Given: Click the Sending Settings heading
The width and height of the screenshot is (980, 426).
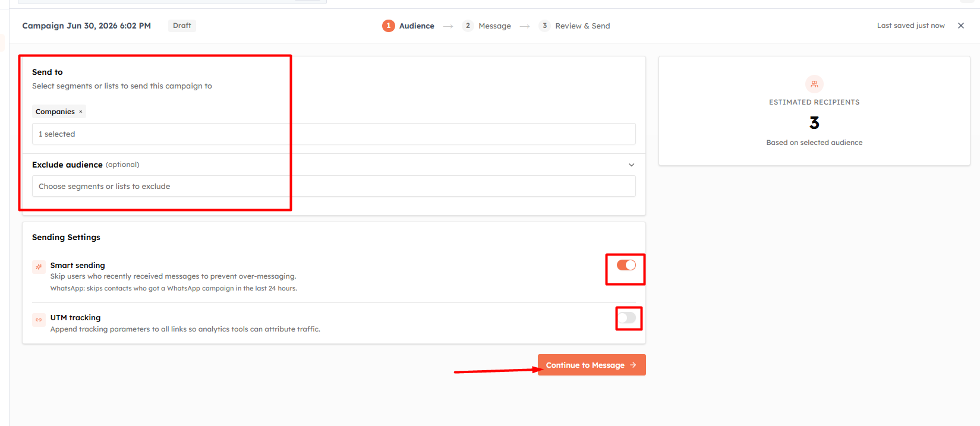Looking at the screenshot, I should tap(66, 237).
